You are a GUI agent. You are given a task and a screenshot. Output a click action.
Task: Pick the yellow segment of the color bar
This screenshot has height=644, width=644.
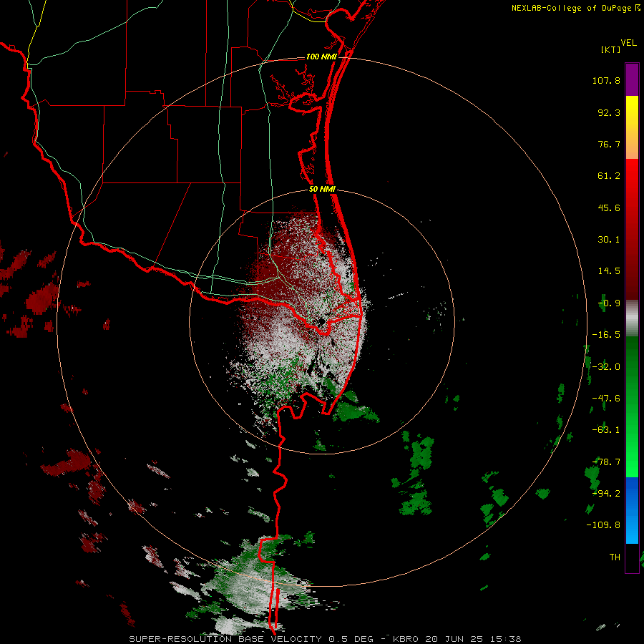pos(632,112)
